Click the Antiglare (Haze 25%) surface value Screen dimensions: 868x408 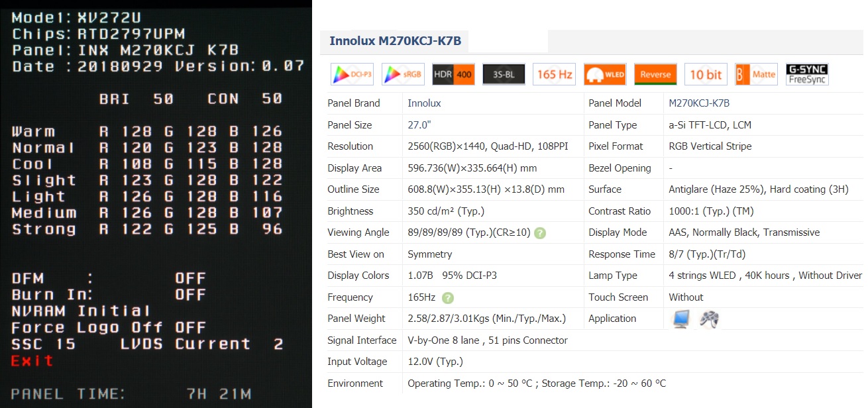(x=759, y=189)
